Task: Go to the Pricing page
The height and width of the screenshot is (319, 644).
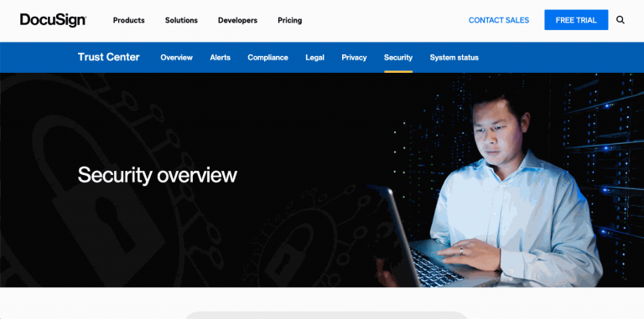Action: [x=289, y=20]
